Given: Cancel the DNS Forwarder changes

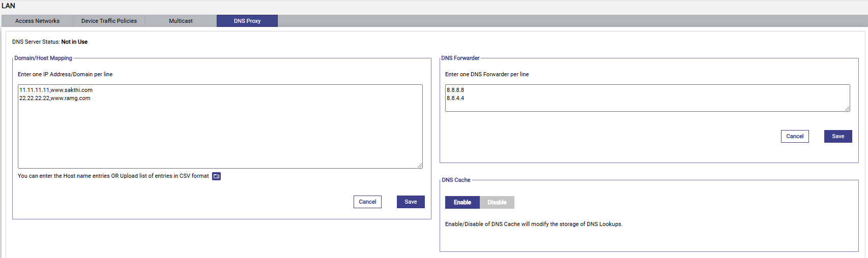Looking at the screenshot, I should tap(795, 136).
